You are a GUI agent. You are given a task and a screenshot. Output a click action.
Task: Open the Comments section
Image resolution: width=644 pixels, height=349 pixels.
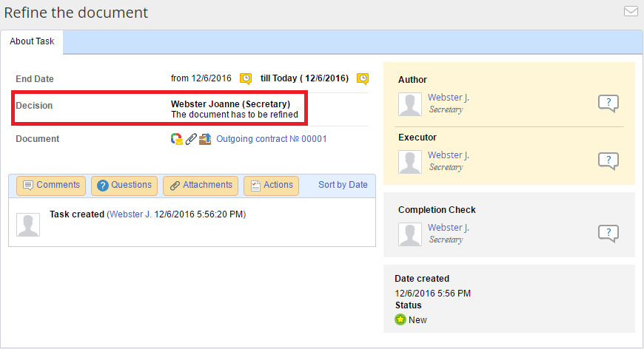click(50, 186)
